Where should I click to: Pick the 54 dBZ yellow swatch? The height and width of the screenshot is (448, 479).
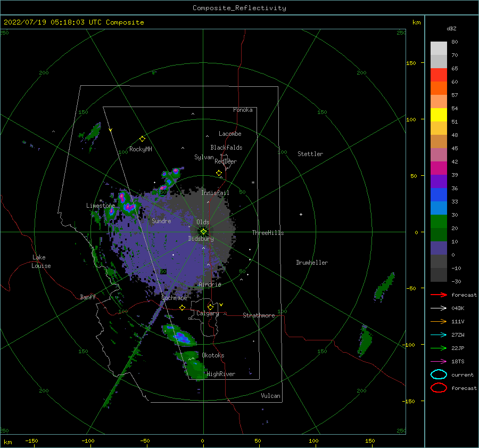click(x=439, y=115)
